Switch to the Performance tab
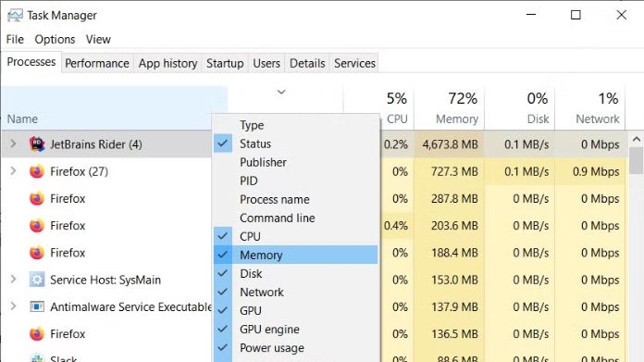Image resolution: width=644 pixels, height=362 pixels. tap(97, 63)
